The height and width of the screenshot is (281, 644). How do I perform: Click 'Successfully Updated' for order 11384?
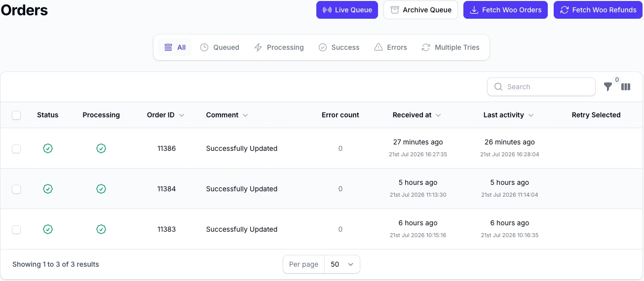click(x=242, y=189)
